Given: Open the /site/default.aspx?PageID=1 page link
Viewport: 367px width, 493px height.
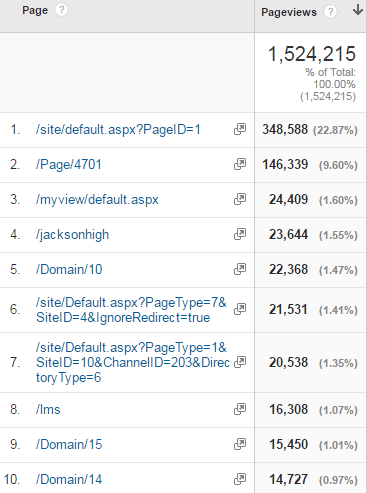Looking at the screenshot, I should (x=118, y=129).
